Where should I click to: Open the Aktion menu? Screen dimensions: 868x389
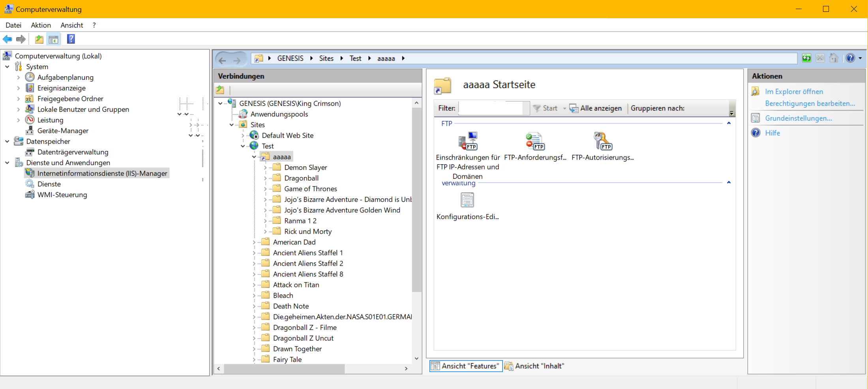pos(41,25)
